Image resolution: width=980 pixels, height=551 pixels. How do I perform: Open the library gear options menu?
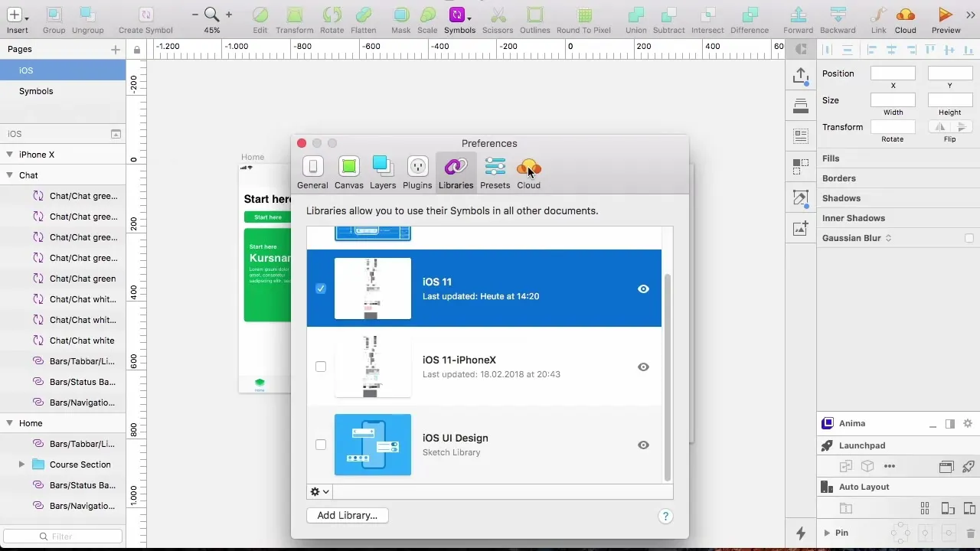click(319, 492)
